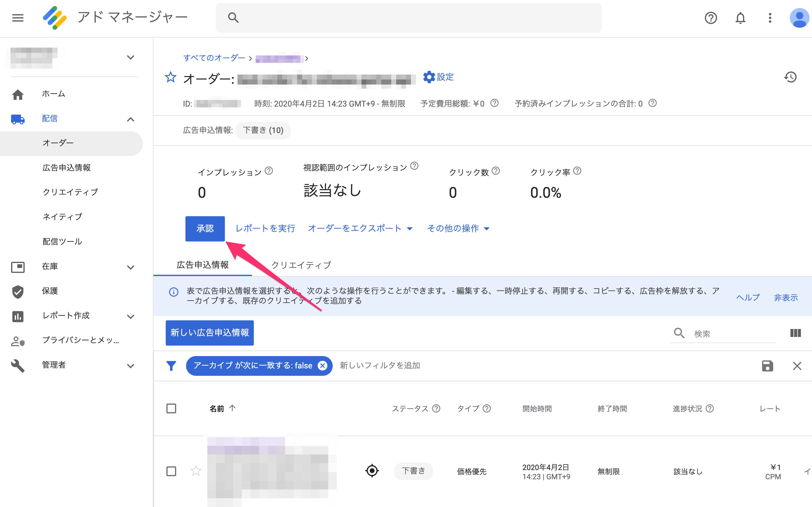Screen dimensions: 812x507
Task: Save the current filter
Action: point(767,366)
